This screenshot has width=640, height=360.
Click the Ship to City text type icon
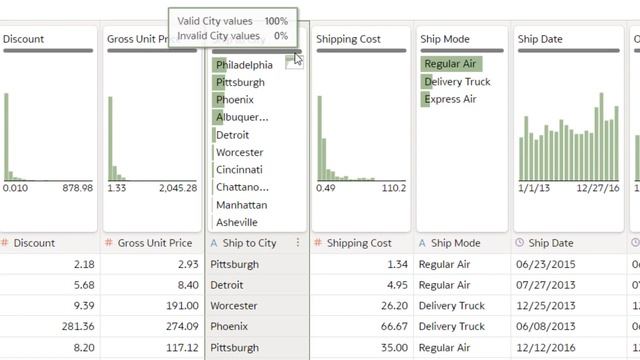tap(214, 243)
